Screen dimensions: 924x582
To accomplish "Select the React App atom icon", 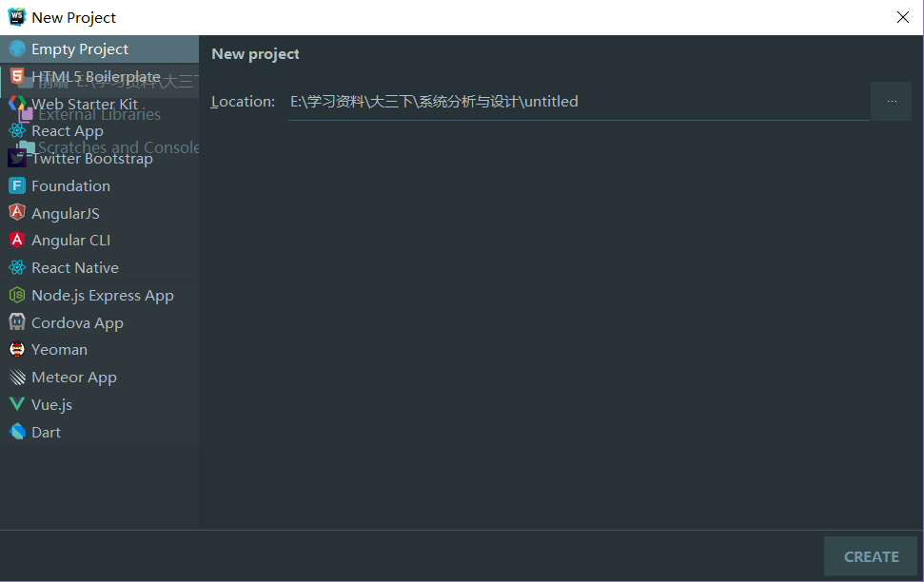I will tap(17, 131).
